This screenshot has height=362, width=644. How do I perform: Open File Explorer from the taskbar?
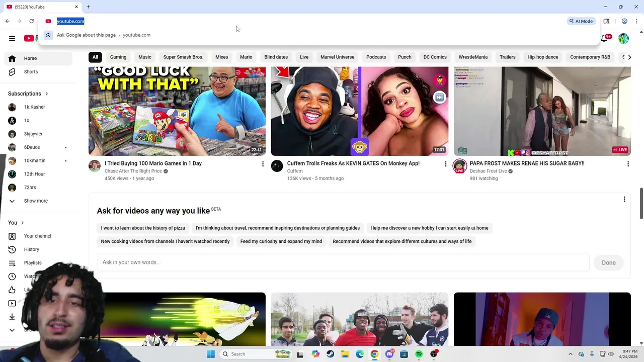pos(345,354)
